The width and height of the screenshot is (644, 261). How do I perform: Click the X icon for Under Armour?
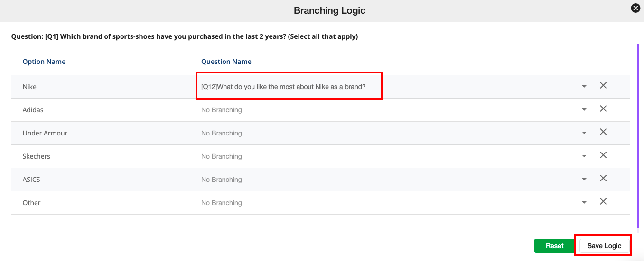point(603,132)
